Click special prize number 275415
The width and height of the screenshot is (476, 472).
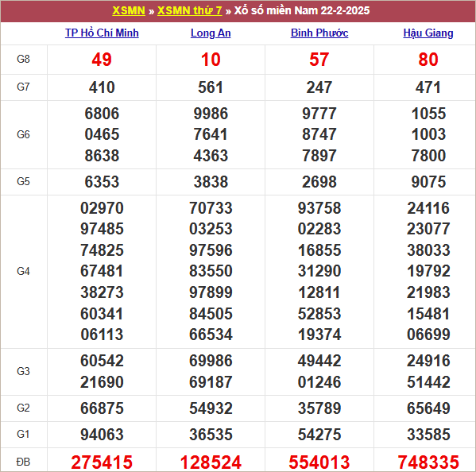[x=102, y=462]
